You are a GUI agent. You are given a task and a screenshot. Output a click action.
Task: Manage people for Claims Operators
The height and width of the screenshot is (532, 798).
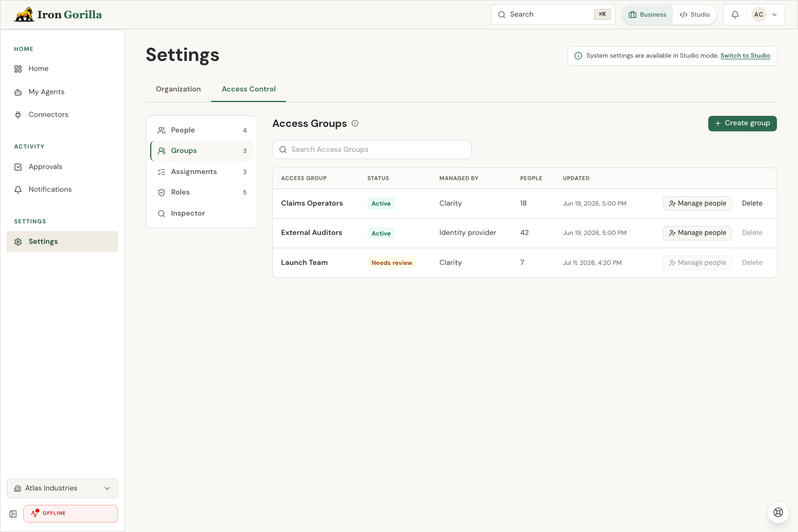coord(697,203)
